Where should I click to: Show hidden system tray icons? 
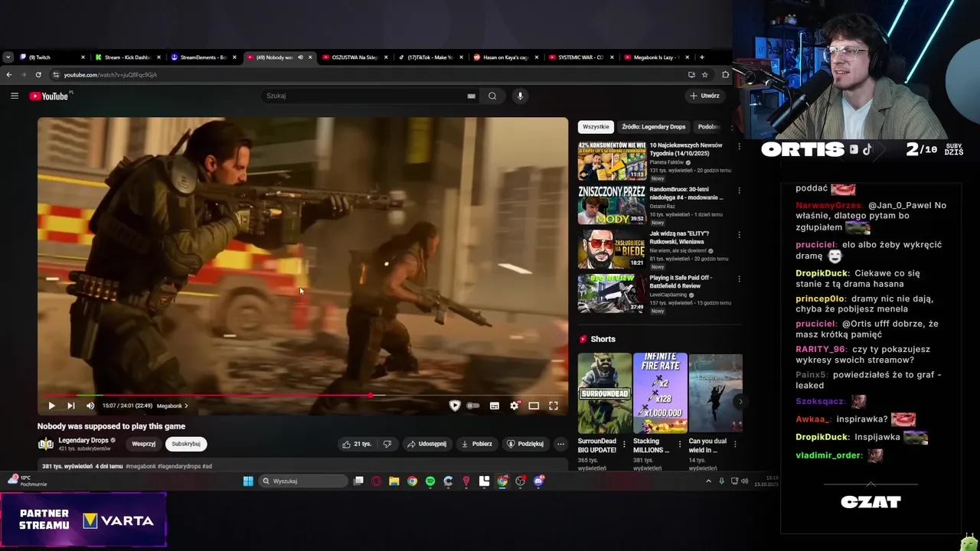(708, 481)
